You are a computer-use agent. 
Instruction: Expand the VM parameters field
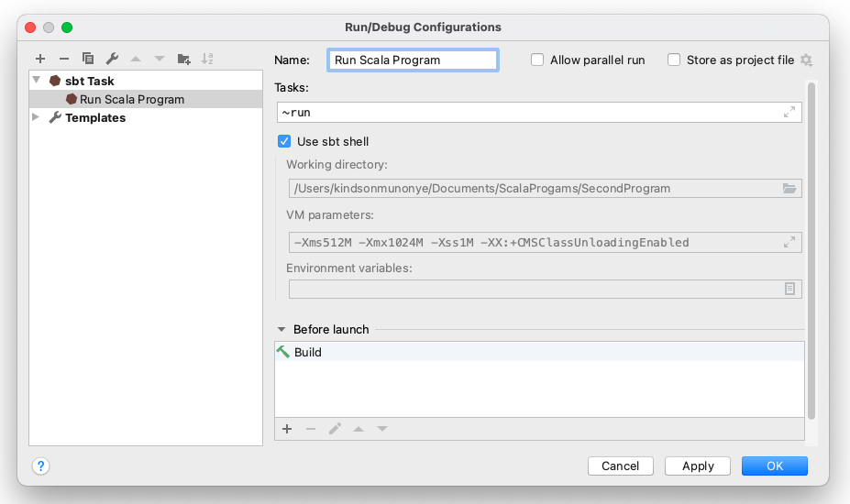point(789,242)
